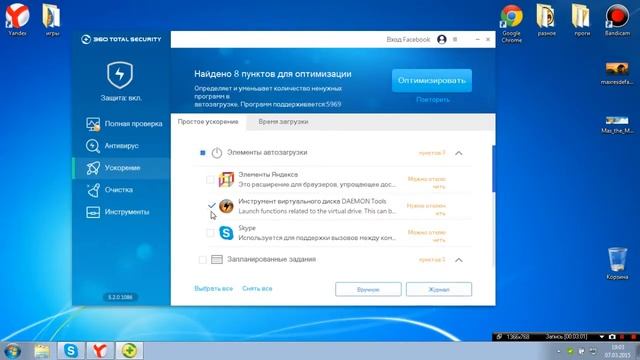Click the Bandicam camera screenshot icon
The height and width of the screenshot is (360, 640).
(612, 337)
